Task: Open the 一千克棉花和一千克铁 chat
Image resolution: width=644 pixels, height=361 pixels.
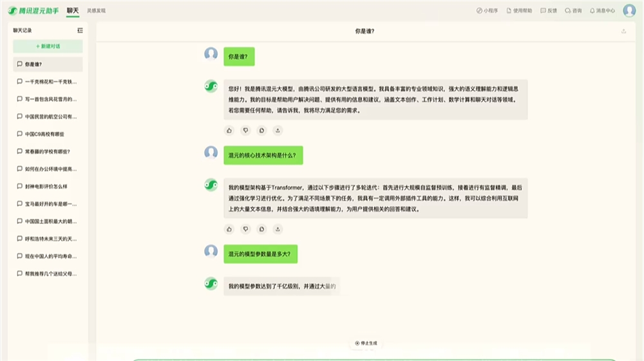Action: click(x=48, y=82)
